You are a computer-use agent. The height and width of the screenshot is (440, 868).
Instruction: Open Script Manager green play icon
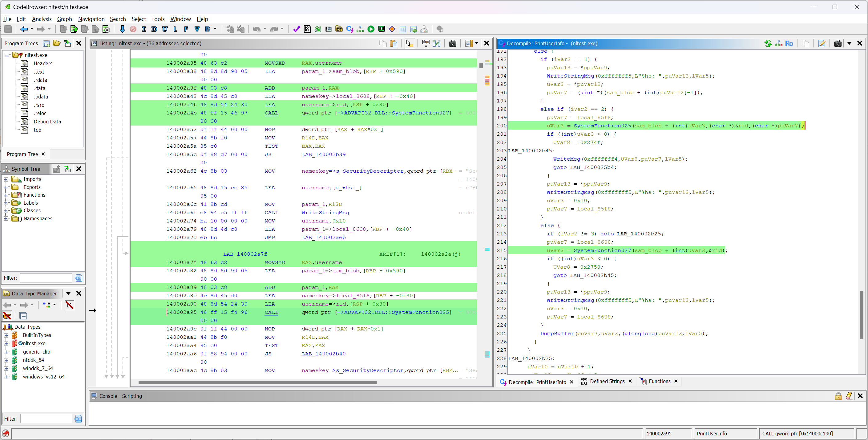point(371,29)
